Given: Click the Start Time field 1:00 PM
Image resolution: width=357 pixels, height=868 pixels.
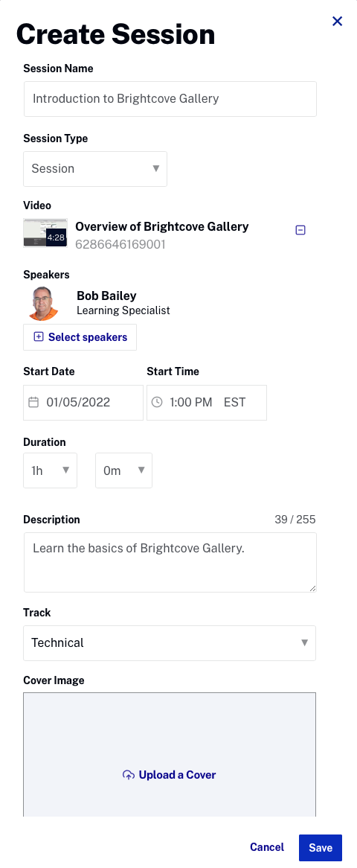Looking at the screenshot, I should point(207,403).
